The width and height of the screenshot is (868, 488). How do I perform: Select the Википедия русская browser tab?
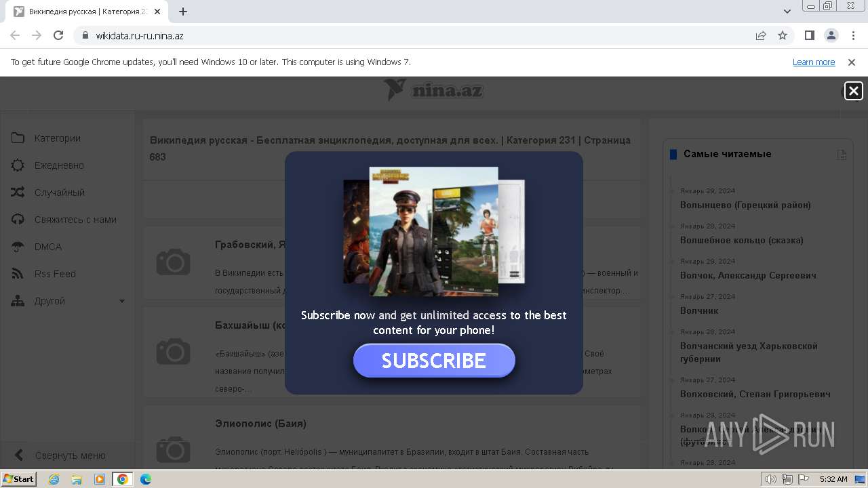pyautogui.click(x=86, y=12)
